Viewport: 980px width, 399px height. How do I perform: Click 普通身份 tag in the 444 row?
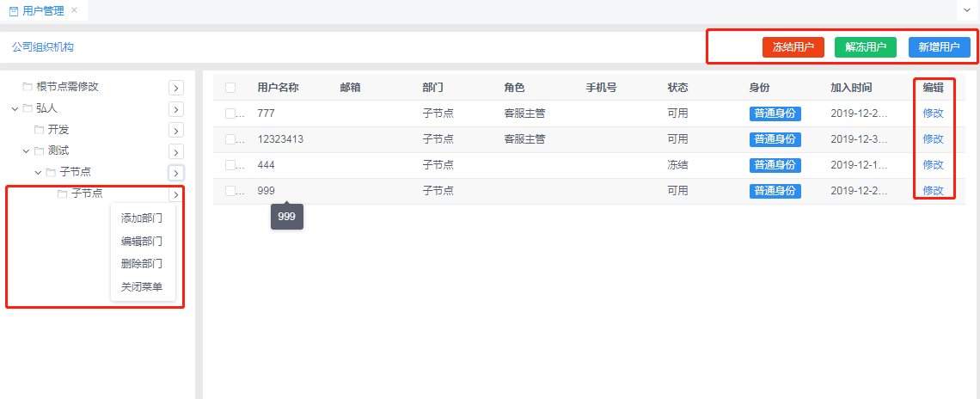pos(775,165)
